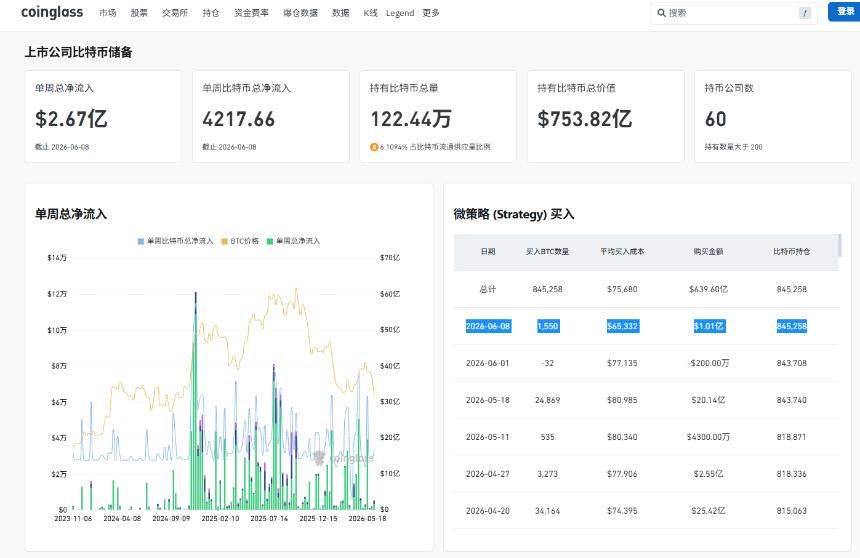Click the highlighted $1.01亿 amount cell
Screen dimensions: 860x558
coord(709,326)
